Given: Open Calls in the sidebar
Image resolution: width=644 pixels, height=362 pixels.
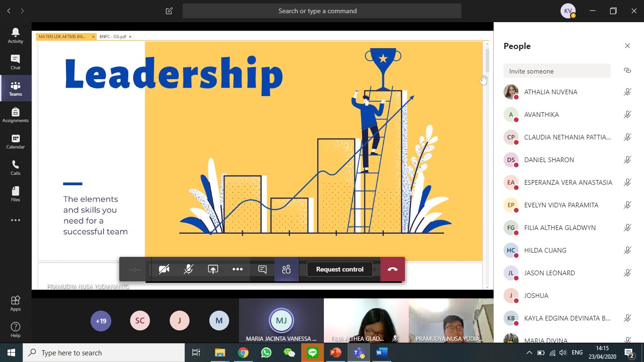Looking at the screenshot, I should (x=16, y=167).
